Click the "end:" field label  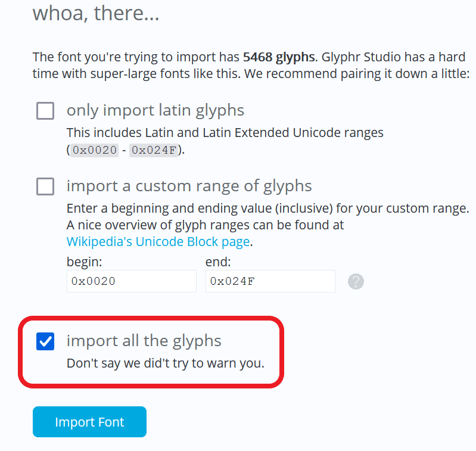point(217,262)
